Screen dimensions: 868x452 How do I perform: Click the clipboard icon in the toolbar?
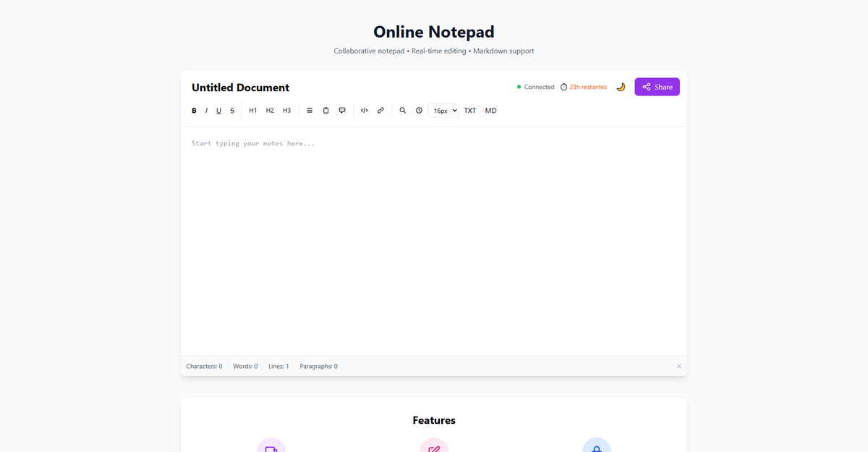(325, 111)
